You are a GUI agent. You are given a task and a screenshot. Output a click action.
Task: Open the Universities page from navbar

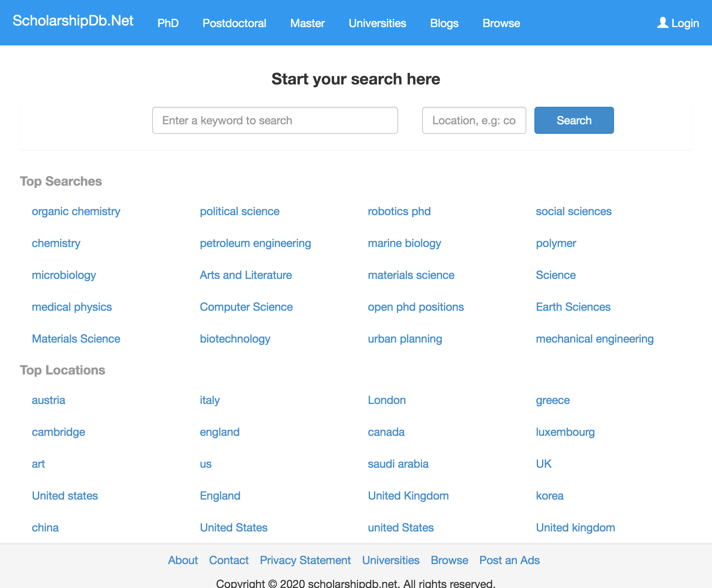(377, 23)
